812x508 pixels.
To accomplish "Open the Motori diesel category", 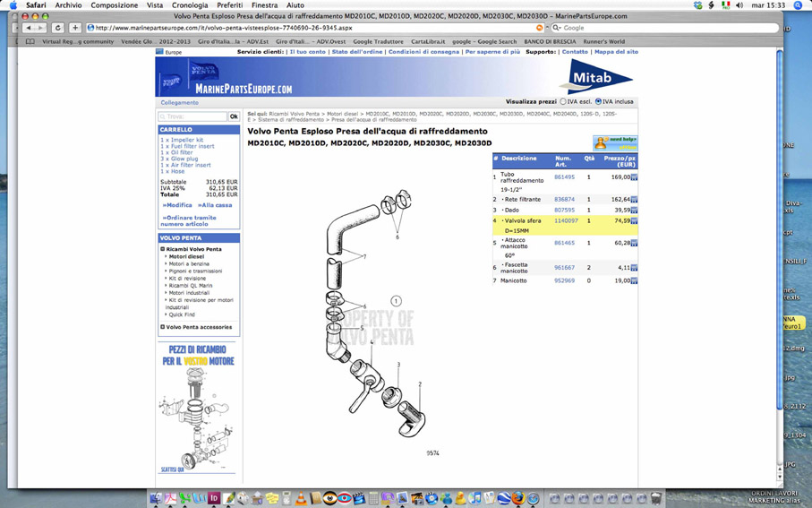I will coord(186,256).
